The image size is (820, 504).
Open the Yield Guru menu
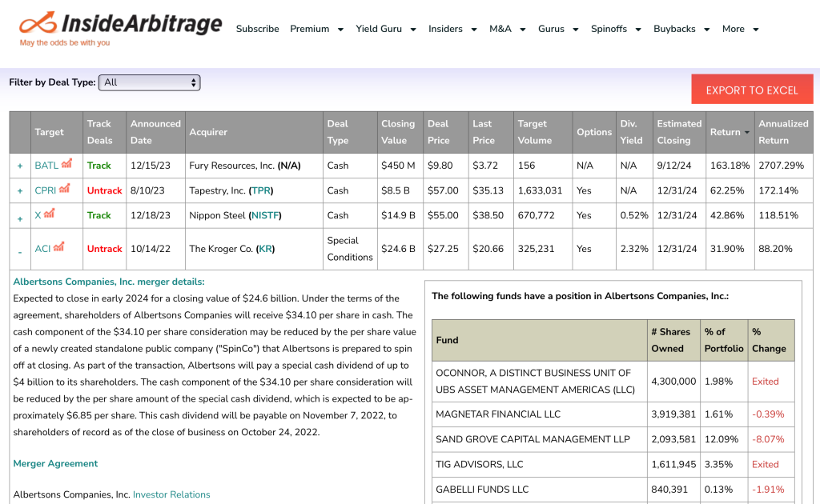[385, 30]
